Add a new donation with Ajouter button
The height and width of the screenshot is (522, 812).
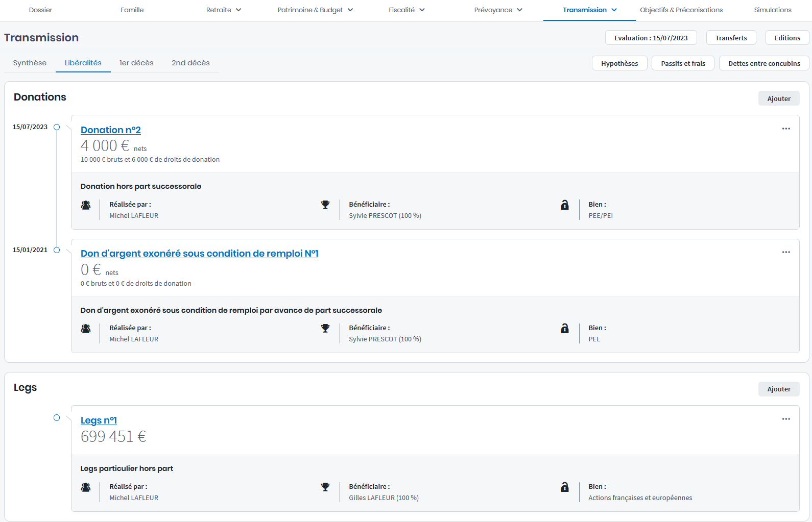point(778,98)
